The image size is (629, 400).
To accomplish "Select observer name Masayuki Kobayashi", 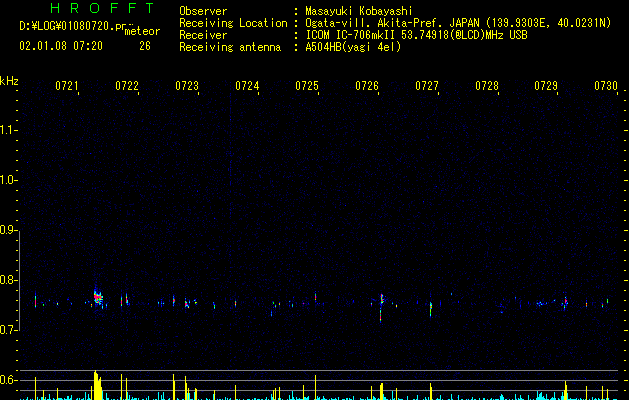I will 359,11.
